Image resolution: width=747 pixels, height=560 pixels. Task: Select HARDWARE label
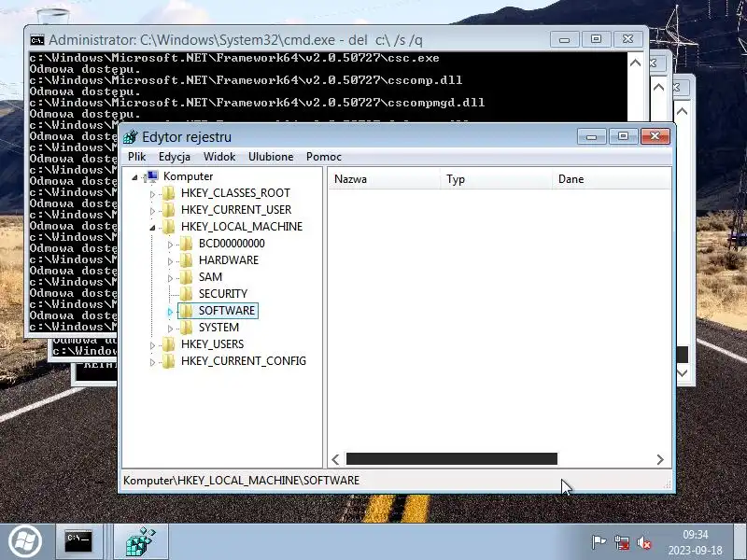(x=229, y=260)
